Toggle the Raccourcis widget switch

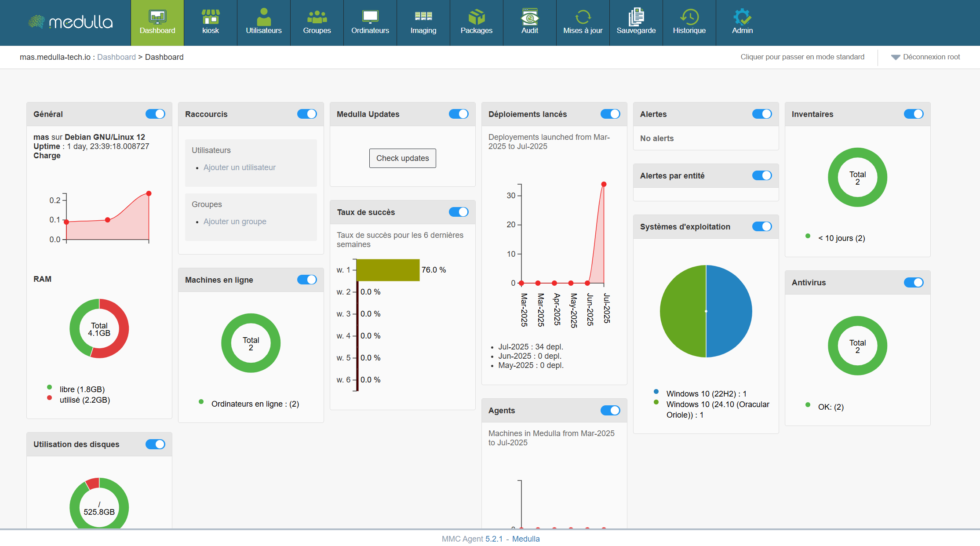[x=307, y=114]
